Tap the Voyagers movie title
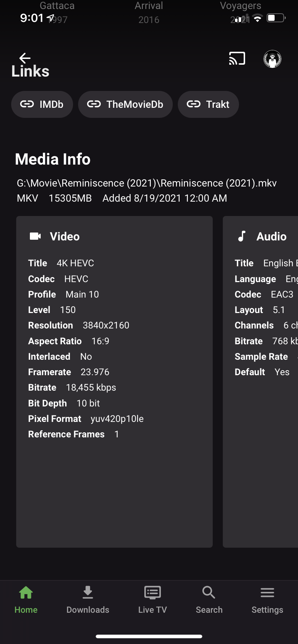Viewport: 298px width, 644px height. tap(240, 6)
